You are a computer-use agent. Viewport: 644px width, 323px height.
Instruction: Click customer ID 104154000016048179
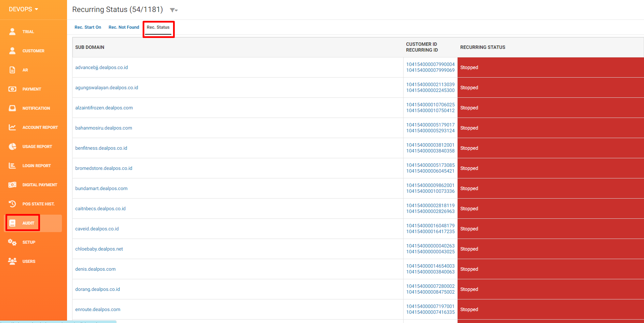click(x=430, y=226)
